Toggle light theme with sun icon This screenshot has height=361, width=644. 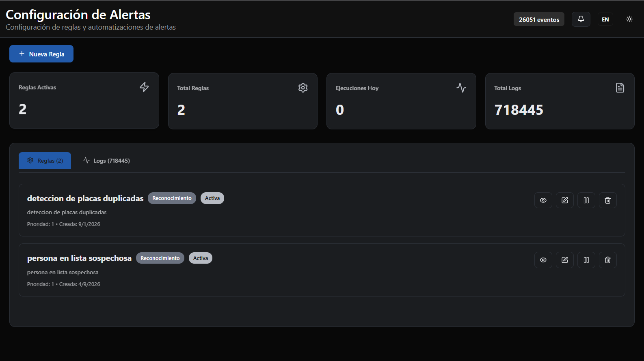coord(629,19)
